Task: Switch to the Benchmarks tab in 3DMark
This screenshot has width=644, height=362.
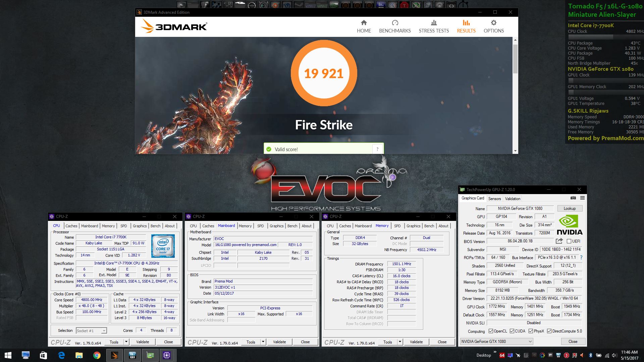Action: point(395,26)
